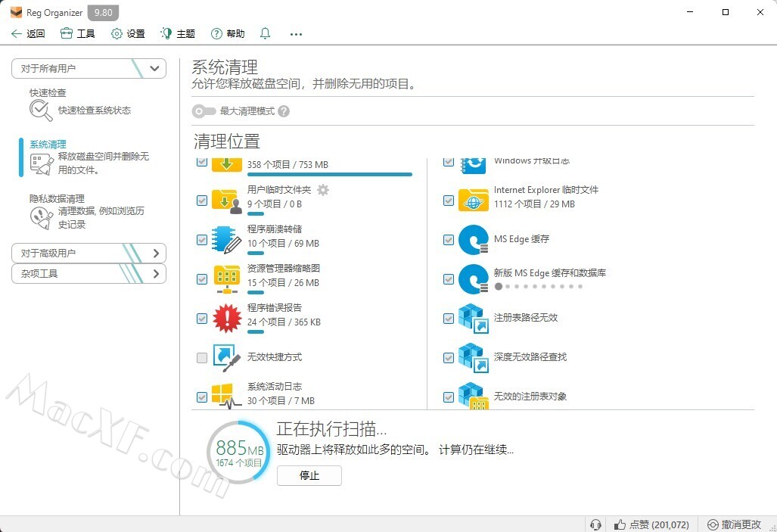Click the 深度无效路径查找 cubes icon
The width and height of the screenshot is (777, 532).
[x=474, y=357]
